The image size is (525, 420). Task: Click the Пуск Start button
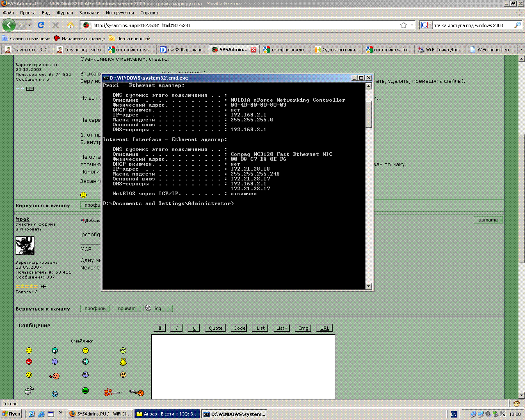click(x=11, y=414)
